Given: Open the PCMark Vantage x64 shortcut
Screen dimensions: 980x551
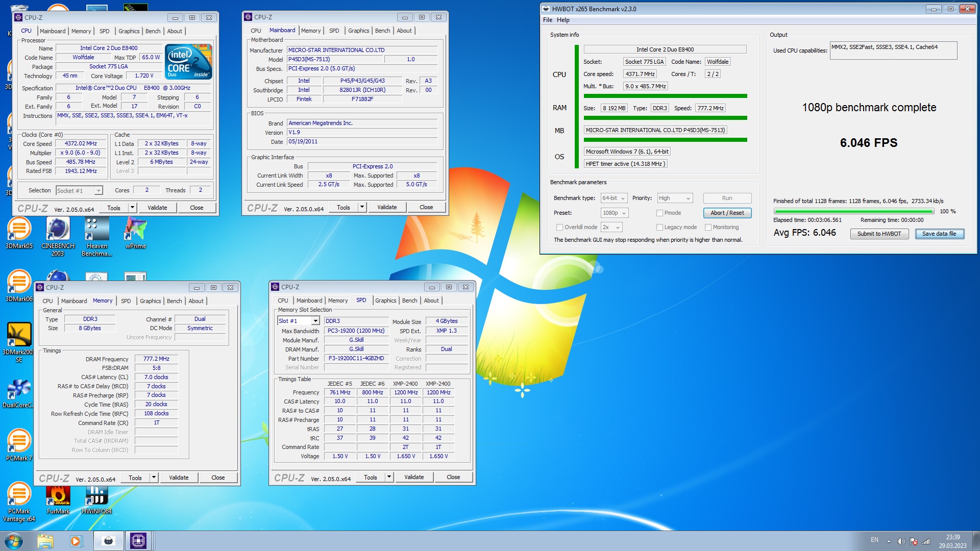Looking at the screenshot, I should point(19,502).
